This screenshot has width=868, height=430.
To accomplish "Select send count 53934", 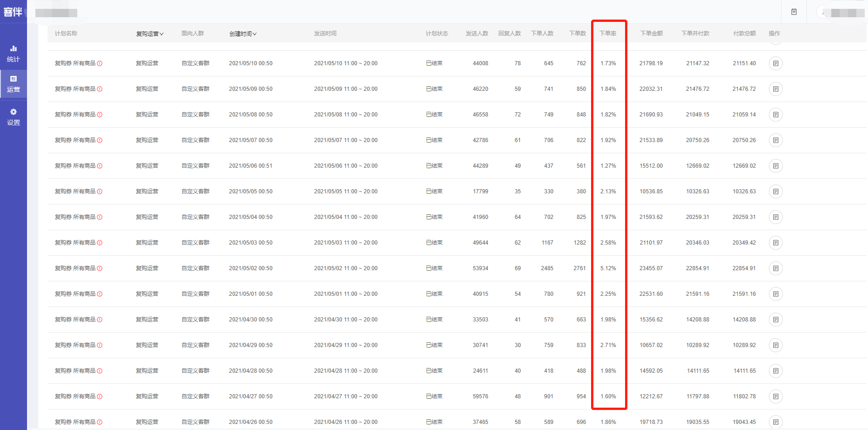I will (480, 268).
